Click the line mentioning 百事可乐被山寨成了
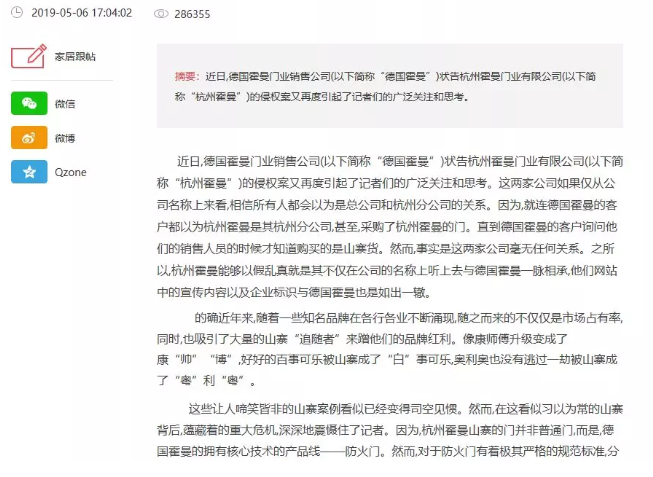 [x=387, y=359]
